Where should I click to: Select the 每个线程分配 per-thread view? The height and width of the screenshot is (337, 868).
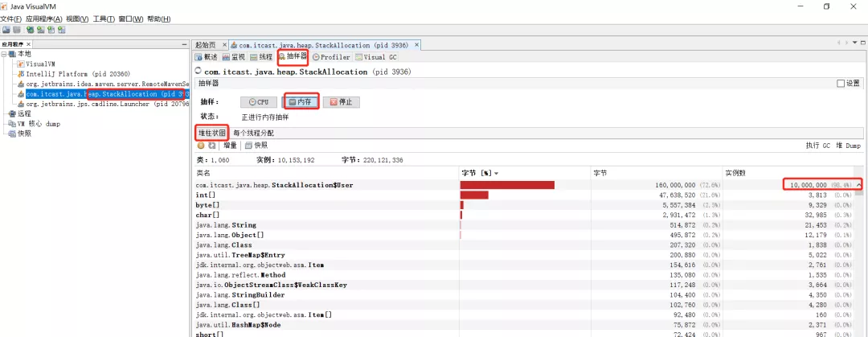click(x=253, y=133)
